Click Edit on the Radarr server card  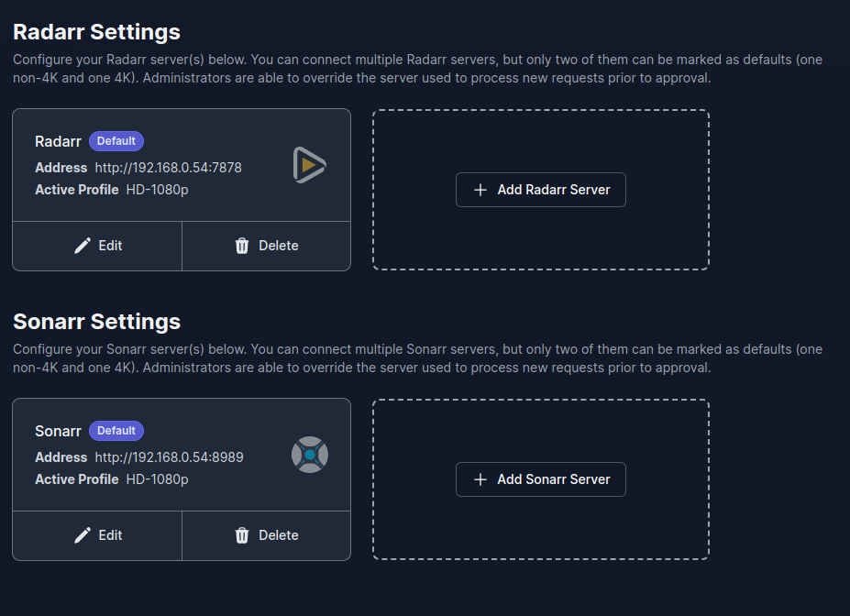96,246
